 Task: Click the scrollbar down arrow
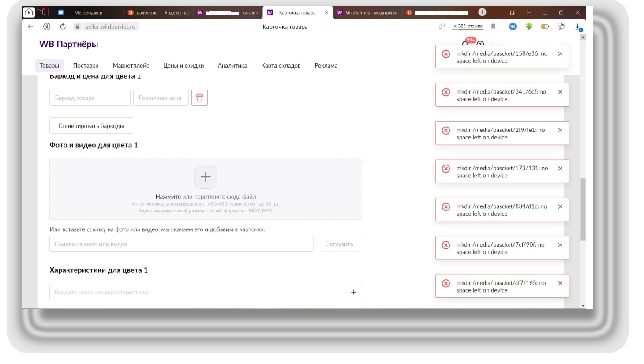point(583,306)
